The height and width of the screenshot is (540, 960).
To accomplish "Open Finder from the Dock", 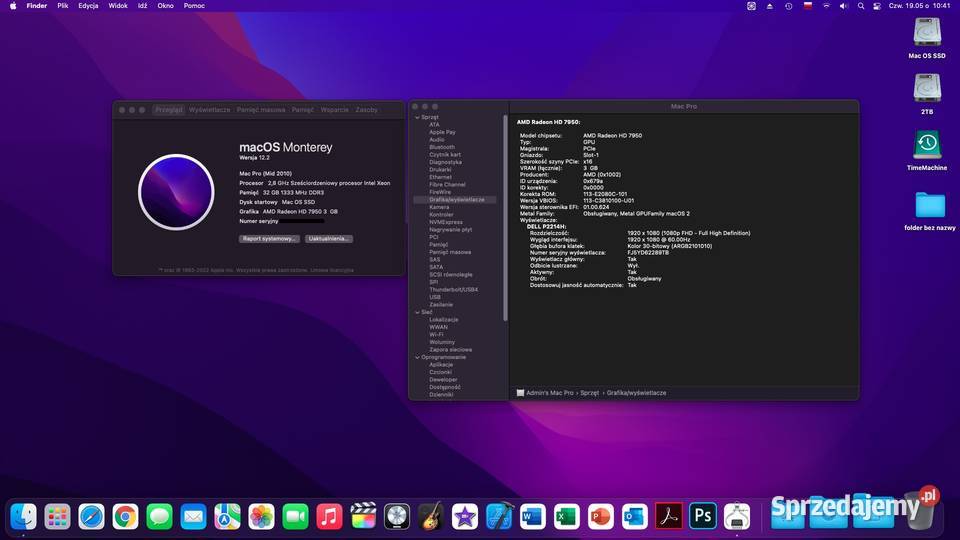I will coord(23,517).
